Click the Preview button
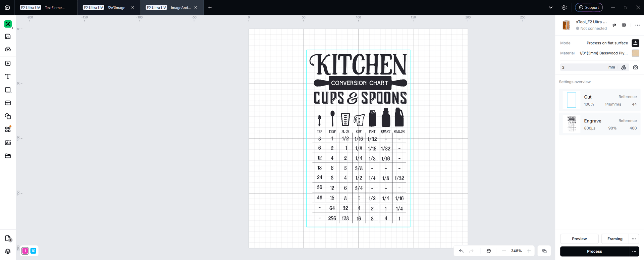 579,239
